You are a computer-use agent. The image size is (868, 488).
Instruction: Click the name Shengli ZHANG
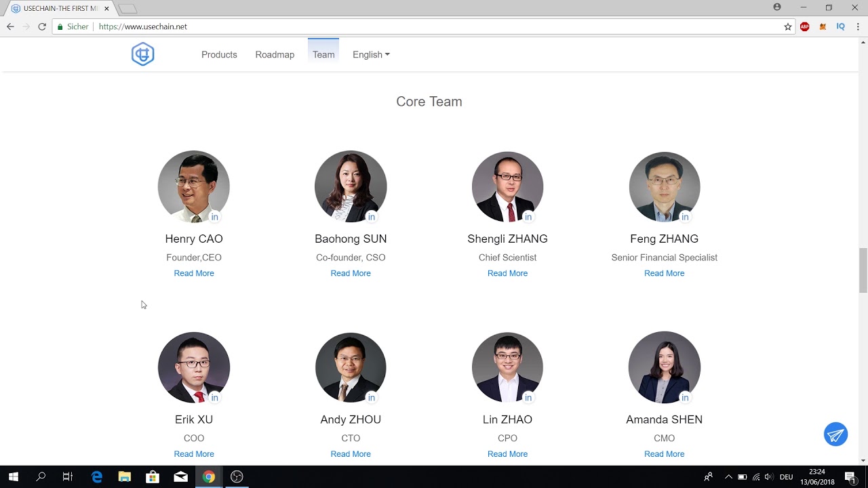[x=507, y=239]
